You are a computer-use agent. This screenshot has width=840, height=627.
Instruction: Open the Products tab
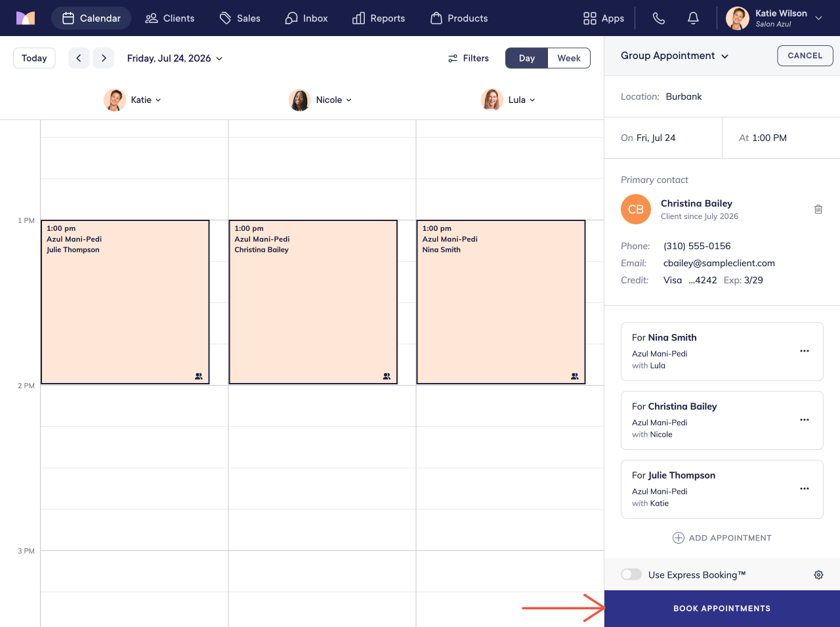pyautogui.click(x=459, y=18)
